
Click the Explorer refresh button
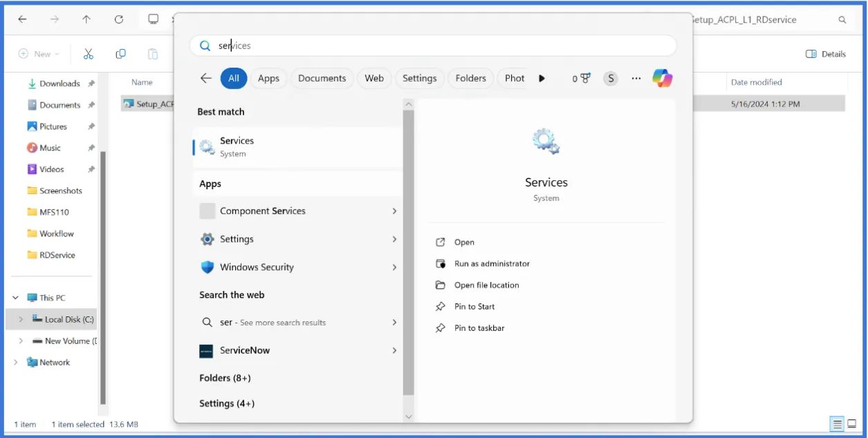[x=119, y=19]
